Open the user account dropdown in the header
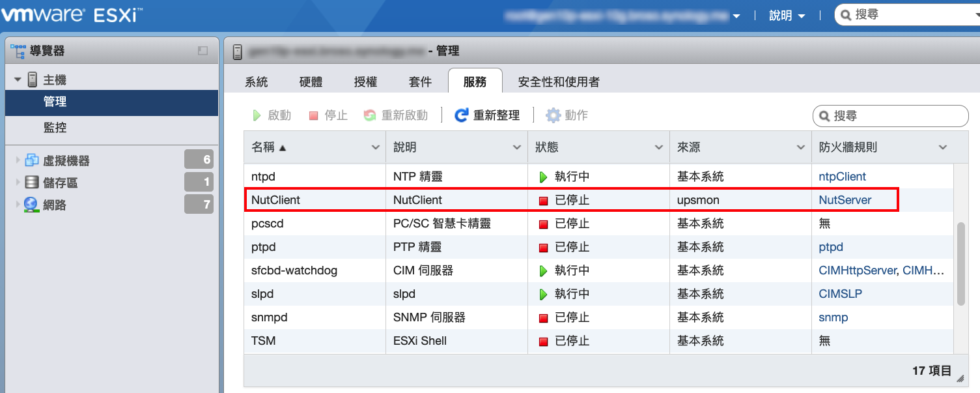This screenshot has width=980, height=393. [x=623, y=15]
